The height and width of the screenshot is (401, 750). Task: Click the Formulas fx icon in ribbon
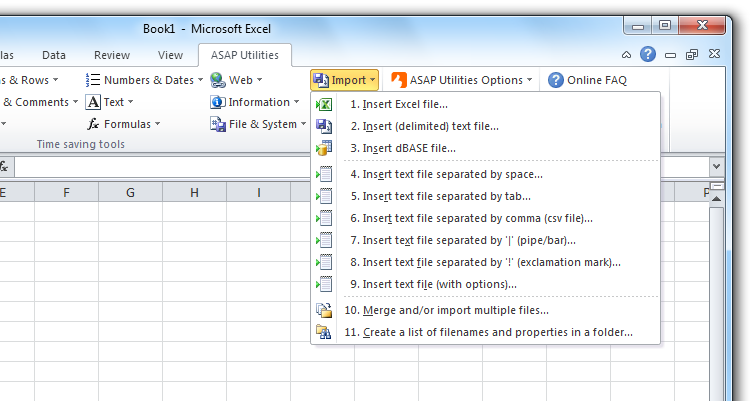click(x=93, y=124)
